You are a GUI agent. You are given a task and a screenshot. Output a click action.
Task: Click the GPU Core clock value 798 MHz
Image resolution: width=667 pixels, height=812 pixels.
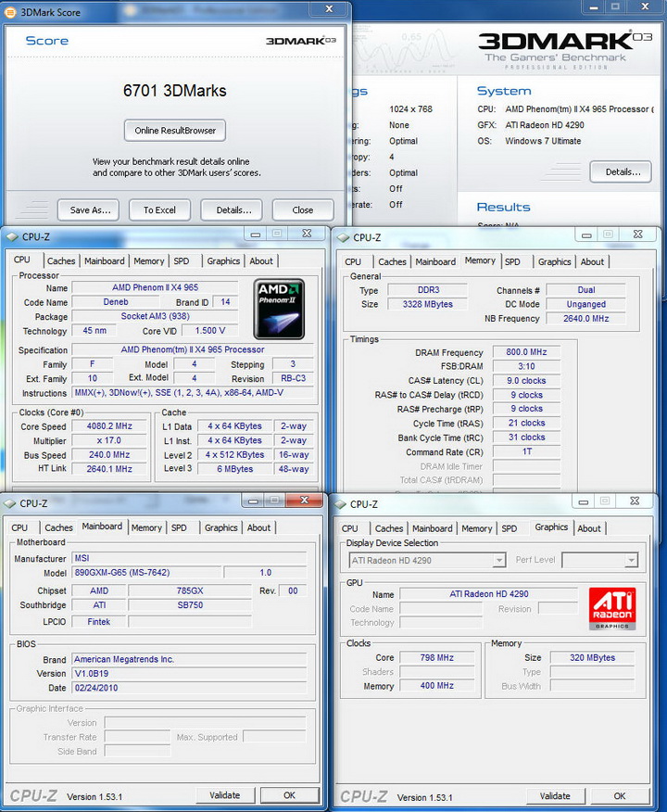pyautogui.click(x=436, y=658)
